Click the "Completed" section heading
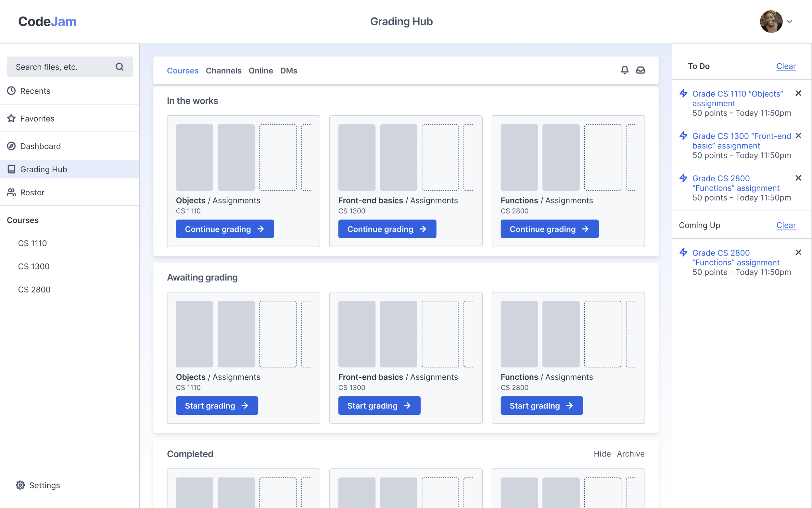812x508 pixels. [x=190, y=454]
